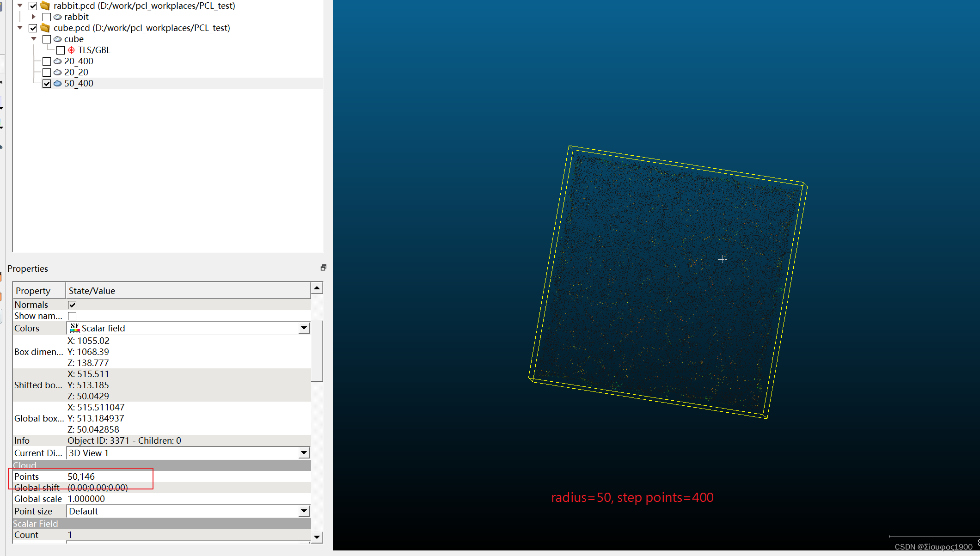Click the 20_400 cloud icon
This screenshot has width=980, height=556.
58,61
